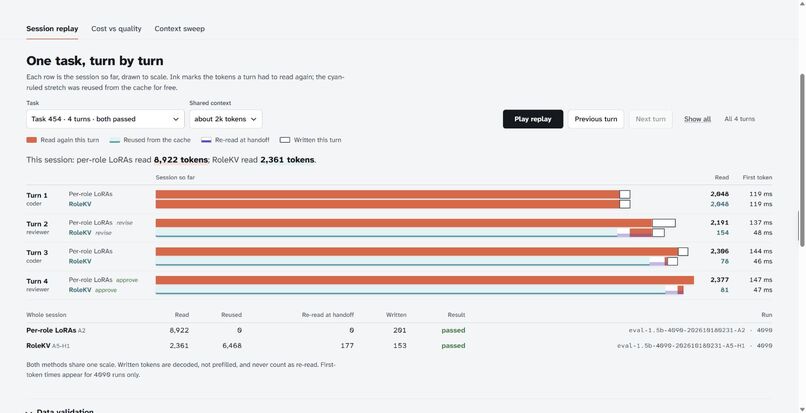Click the Re-read at handoff value 177
The height and width of the screenshot is (413, 806).
347,346
